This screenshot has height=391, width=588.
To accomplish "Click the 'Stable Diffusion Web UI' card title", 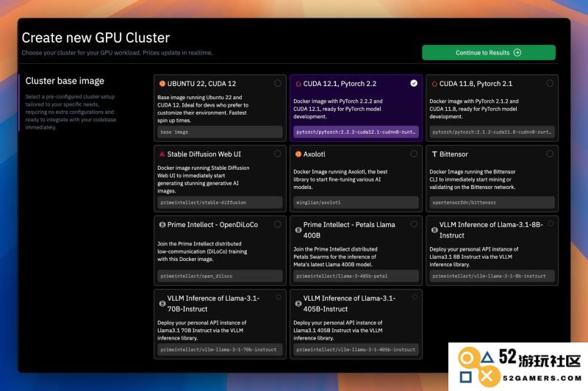I will pyautogui.click(x=204, y=154).
